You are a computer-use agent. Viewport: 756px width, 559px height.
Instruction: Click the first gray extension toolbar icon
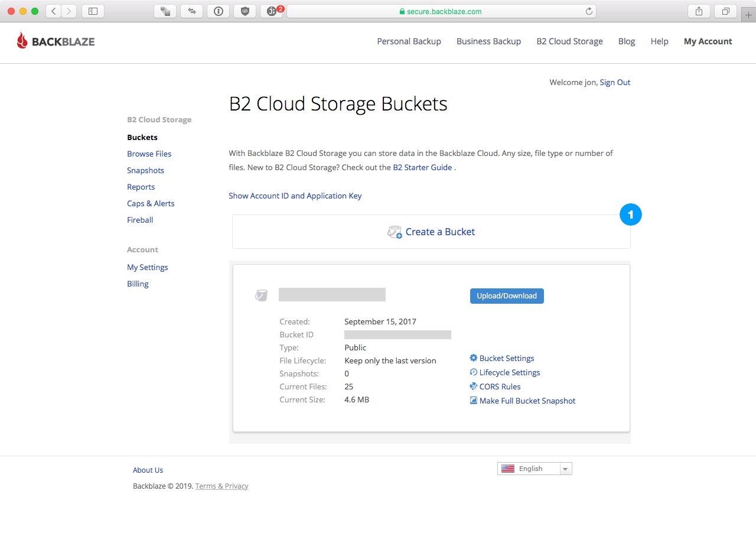pos(165,11)
